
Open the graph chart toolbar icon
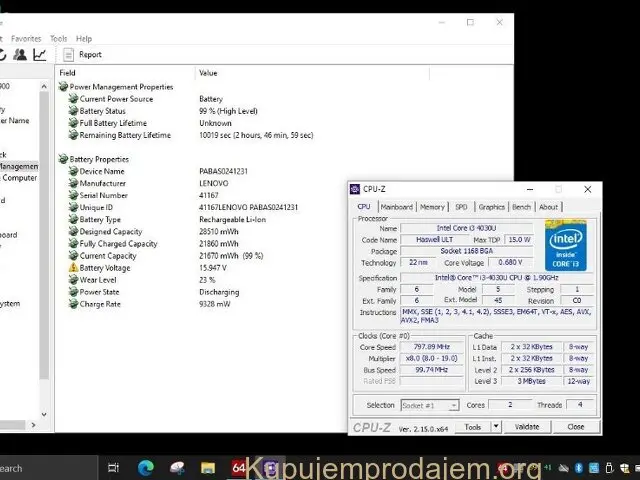pyautogui.click(x=40, y=55)
